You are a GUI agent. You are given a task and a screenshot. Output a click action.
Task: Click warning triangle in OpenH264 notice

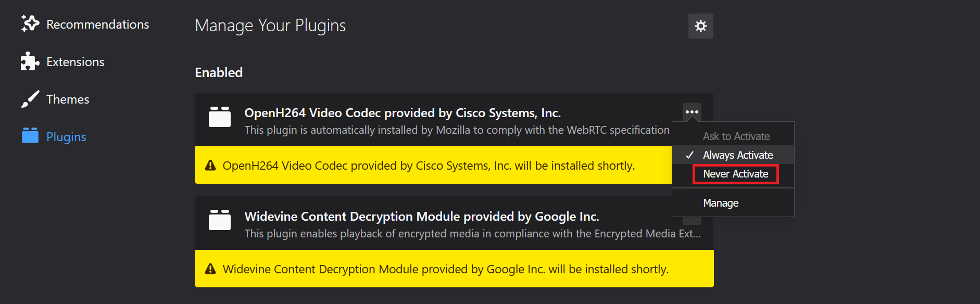[x=210, y=166]
